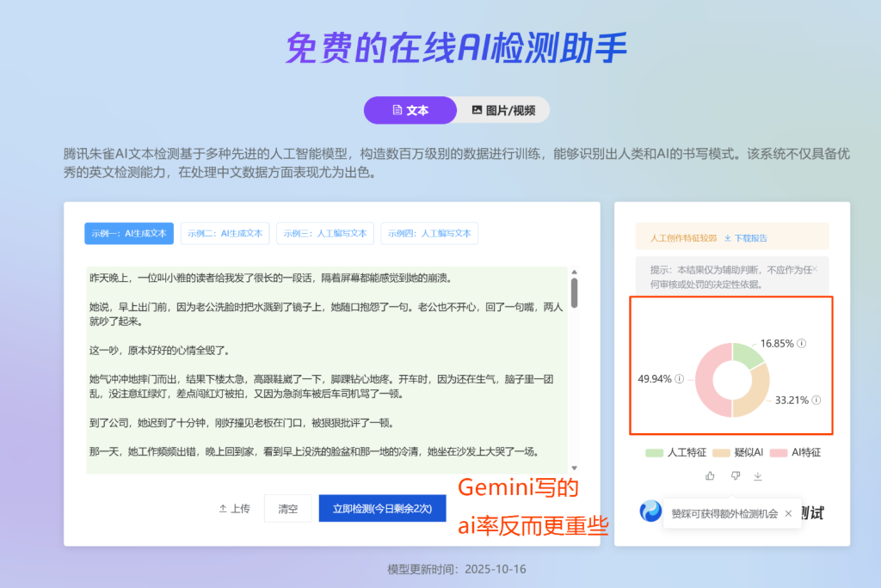Viewport: 881px width, 588px height.
Task: Click the thumbs up icon below the chart
Action: (711, 475)
